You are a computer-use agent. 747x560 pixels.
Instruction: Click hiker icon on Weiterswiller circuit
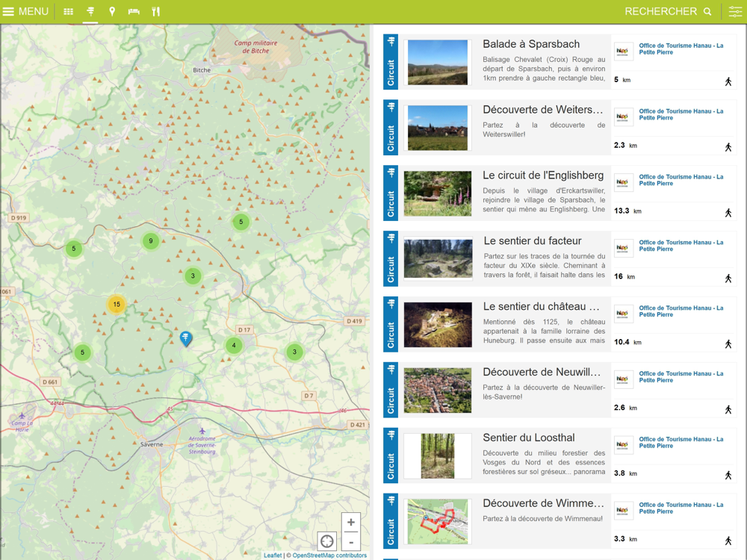click(x=728, y=148)
